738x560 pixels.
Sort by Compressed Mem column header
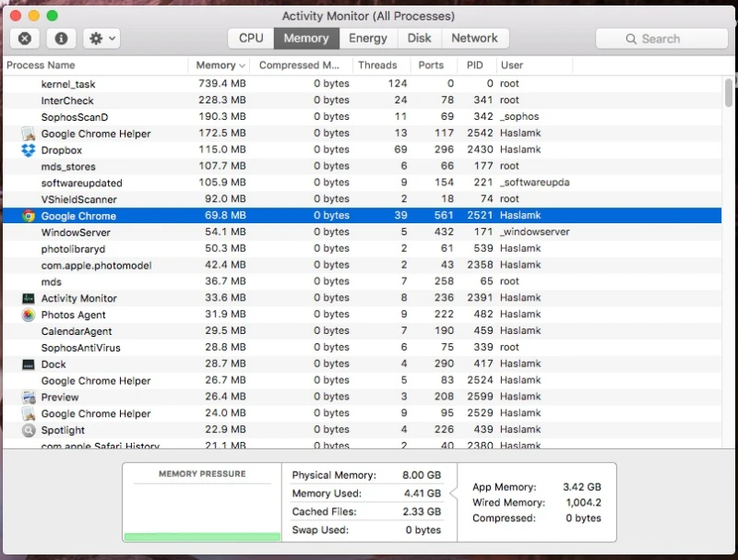(301, 65)
